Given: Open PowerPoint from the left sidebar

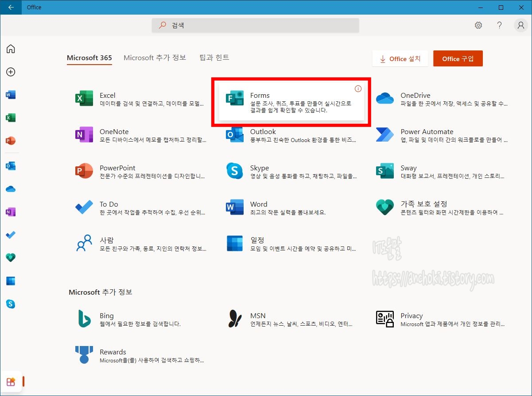Looking at the screenshot, I should [x=11, y=141].
